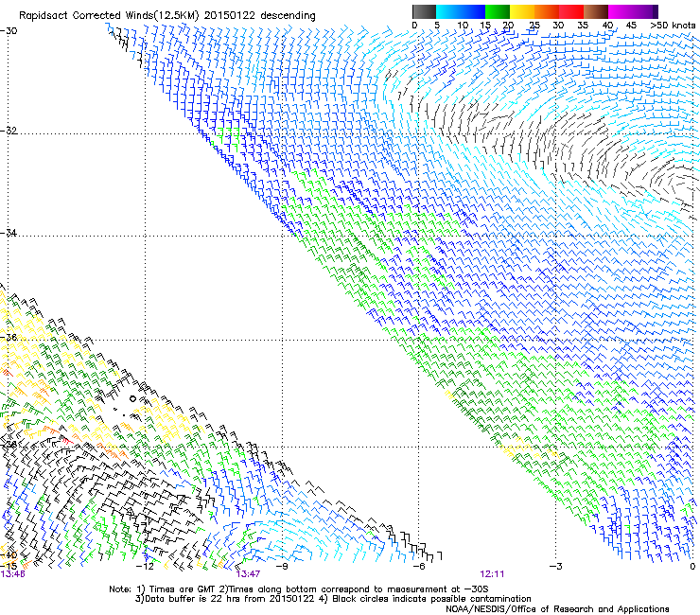This screenshot has height=615, width=700.
Task: Click the -32 latitude axis label
Action: [9, 131]
